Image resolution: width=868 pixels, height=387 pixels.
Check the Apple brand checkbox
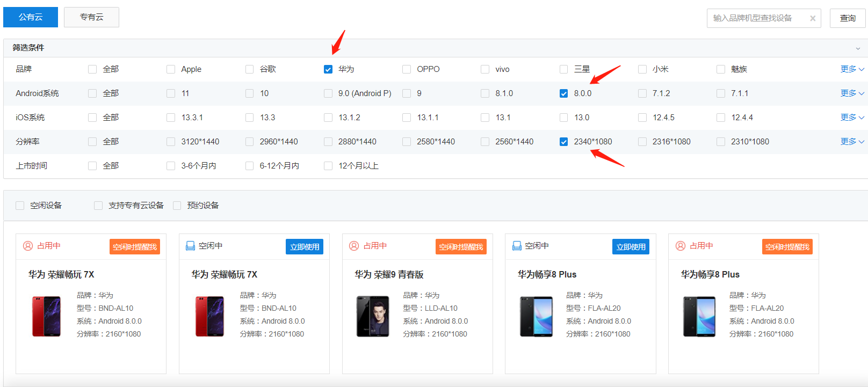click(171, 69)
